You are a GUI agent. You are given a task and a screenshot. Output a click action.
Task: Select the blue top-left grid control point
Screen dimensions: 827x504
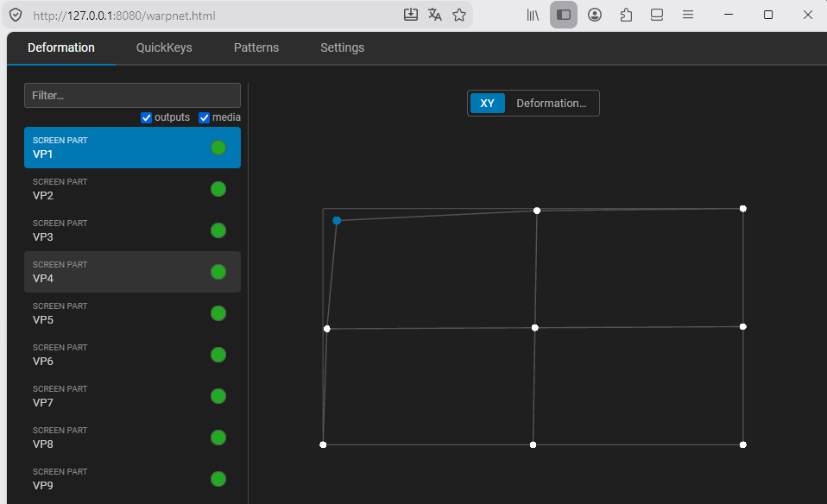pyautogui.click(x=337, y=220)
